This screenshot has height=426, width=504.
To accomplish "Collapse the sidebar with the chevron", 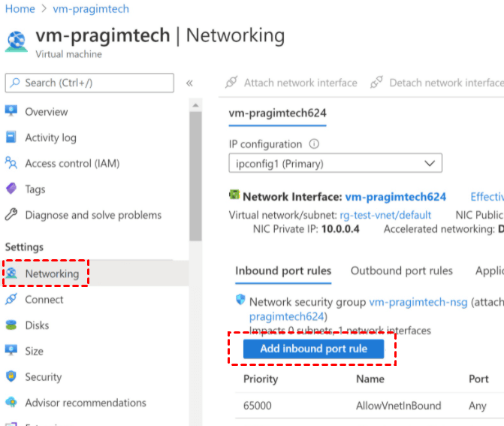I will pos(189,83).
